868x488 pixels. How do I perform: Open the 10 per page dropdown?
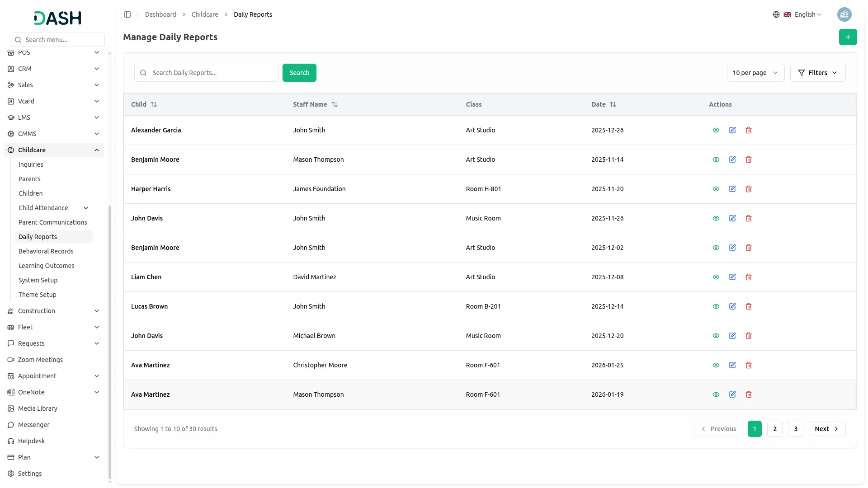click(755, 73)
